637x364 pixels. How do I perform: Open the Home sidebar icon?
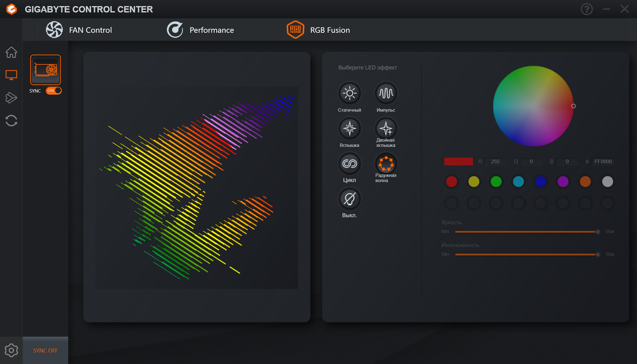(12, 52)
